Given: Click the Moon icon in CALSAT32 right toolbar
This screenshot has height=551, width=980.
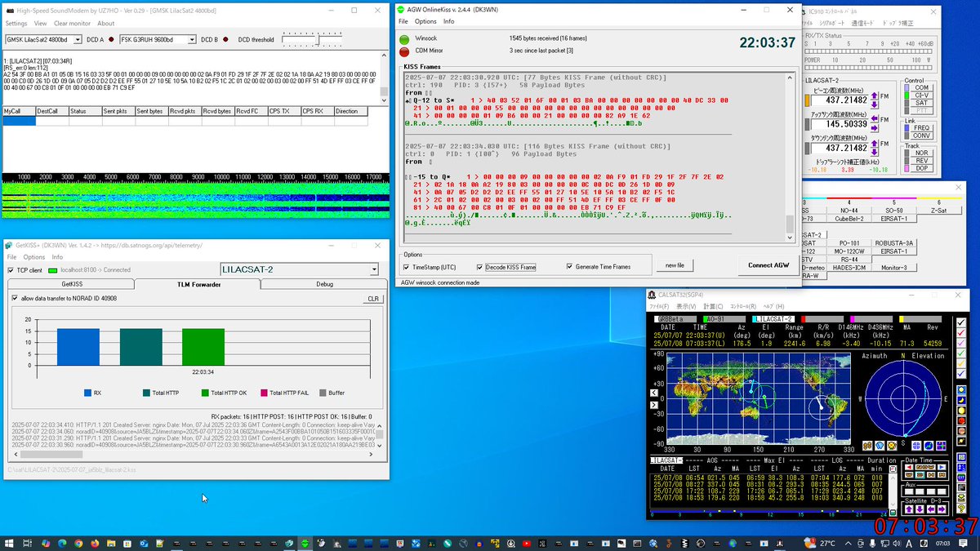Looking at the screenshot, I should tap(961, 401).
